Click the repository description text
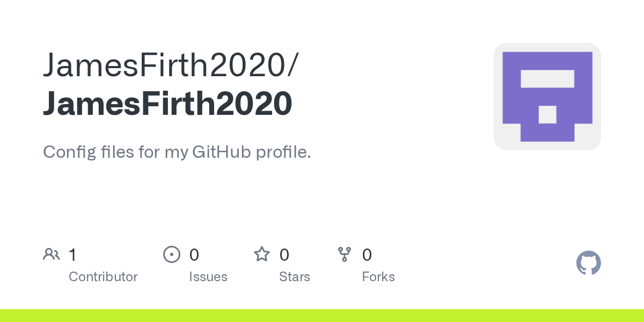The height and width of the screenshot is (322, 644). click(x=177, y=152)
